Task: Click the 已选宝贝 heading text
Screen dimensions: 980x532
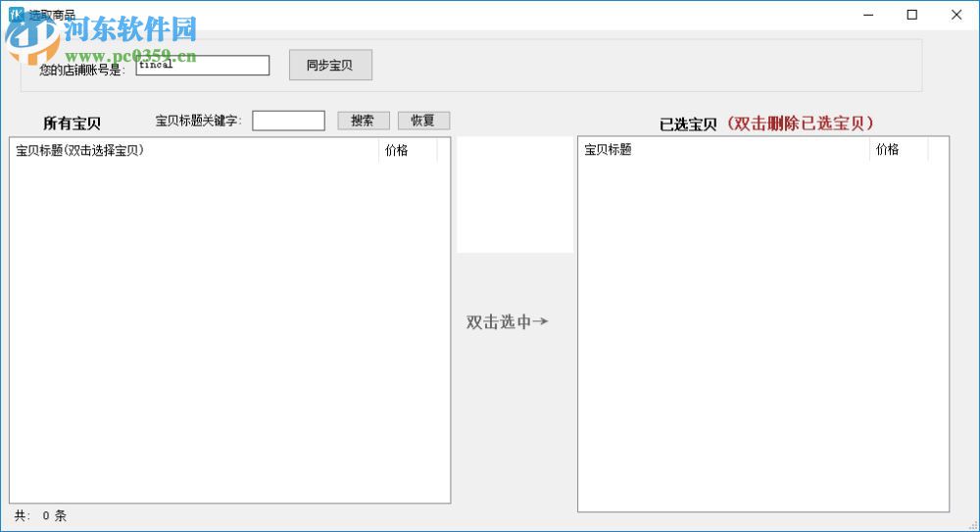Action: [x=688, y=123]
